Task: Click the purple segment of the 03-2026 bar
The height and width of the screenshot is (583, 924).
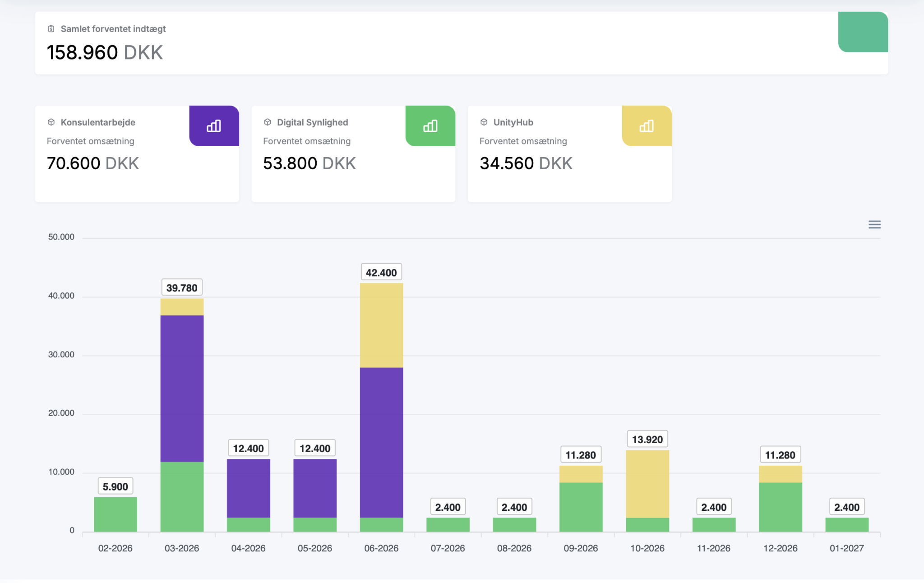Action: pos(182,388)
